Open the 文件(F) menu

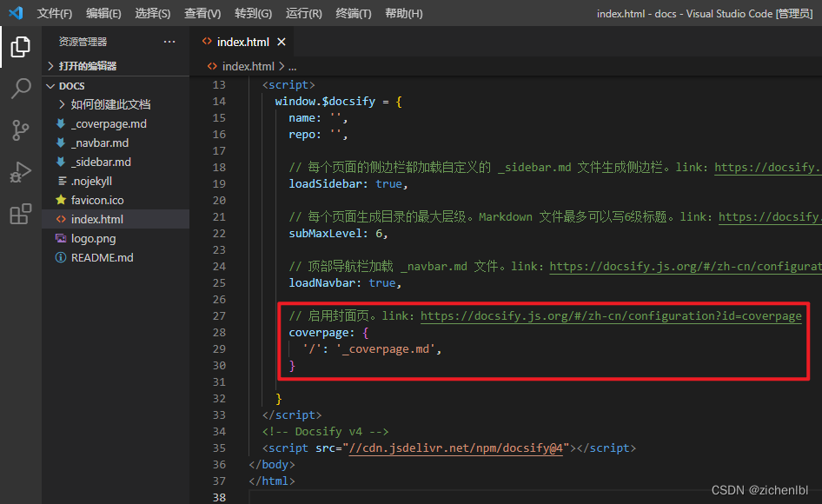point(55,13)
